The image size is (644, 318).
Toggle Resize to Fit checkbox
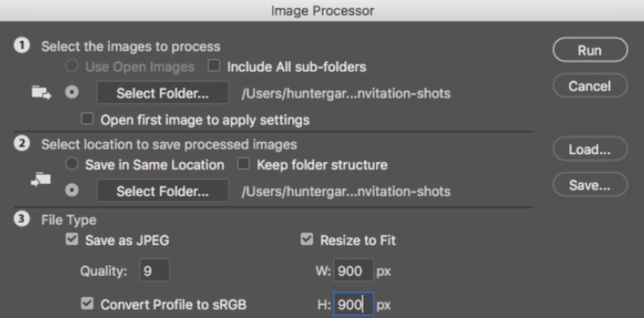pos(307,239)
